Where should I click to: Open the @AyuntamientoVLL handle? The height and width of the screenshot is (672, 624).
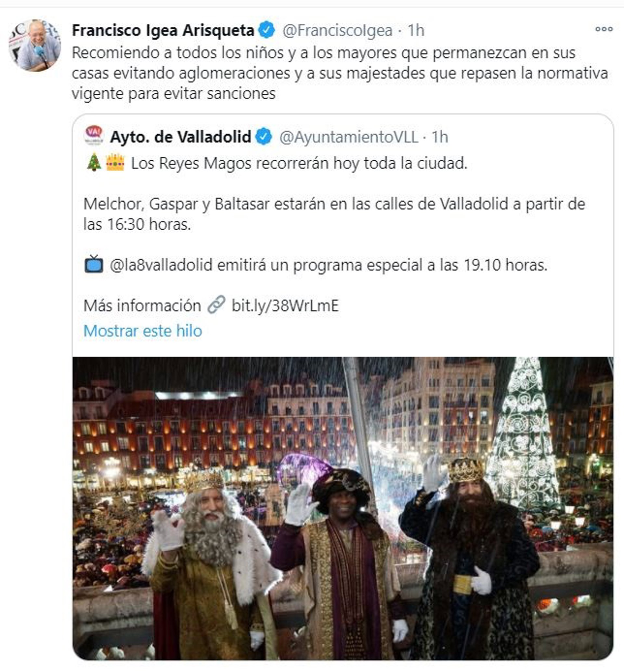(348, 137)
